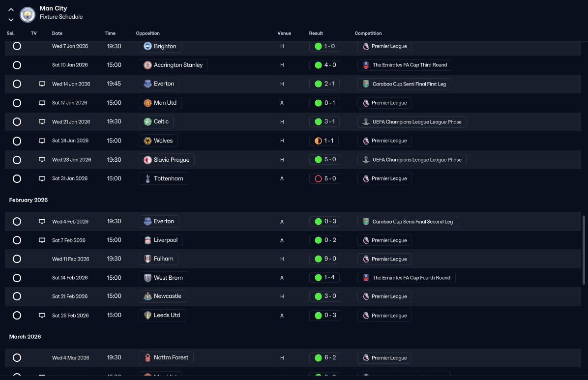Sort by the Date column header
This screenshot has width=588, height=380.
[57, 33]
